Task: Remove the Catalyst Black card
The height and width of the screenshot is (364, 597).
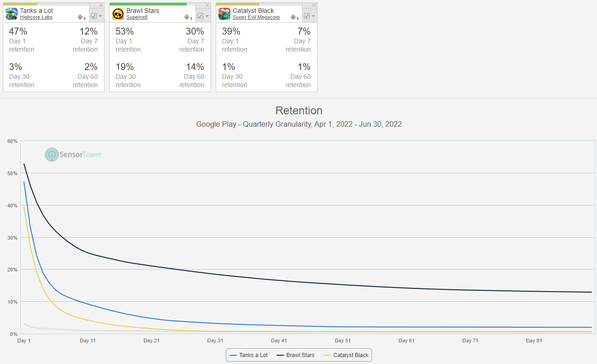Action: tap(314, 5)
